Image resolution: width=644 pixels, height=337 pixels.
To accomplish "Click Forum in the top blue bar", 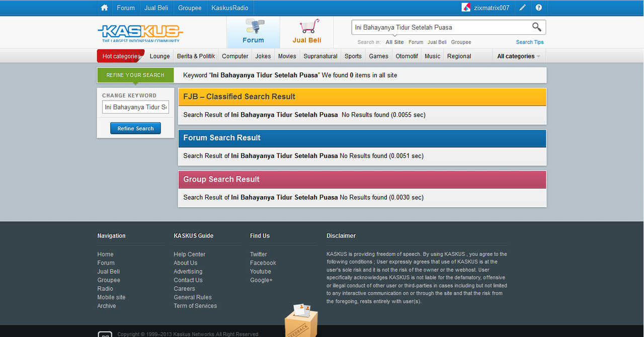I will coord(126,8).
